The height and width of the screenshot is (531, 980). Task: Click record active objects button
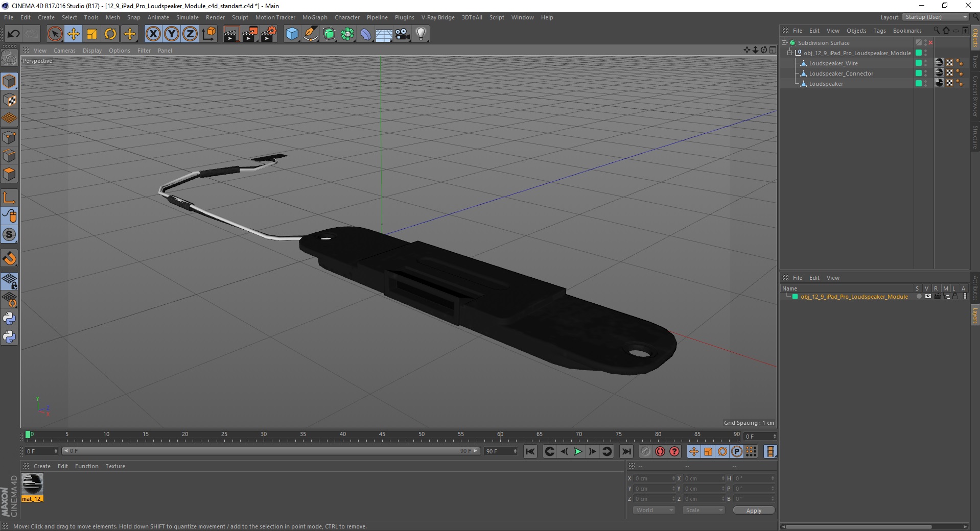click(x=645, y=451)
